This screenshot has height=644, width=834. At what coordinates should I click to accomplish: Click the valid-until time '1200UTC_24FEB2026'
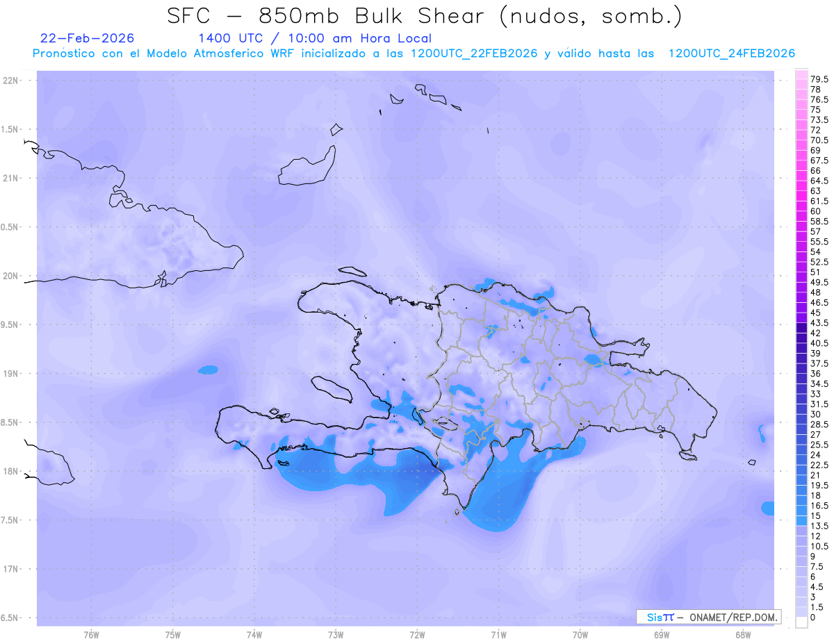(x=731, y=53)
